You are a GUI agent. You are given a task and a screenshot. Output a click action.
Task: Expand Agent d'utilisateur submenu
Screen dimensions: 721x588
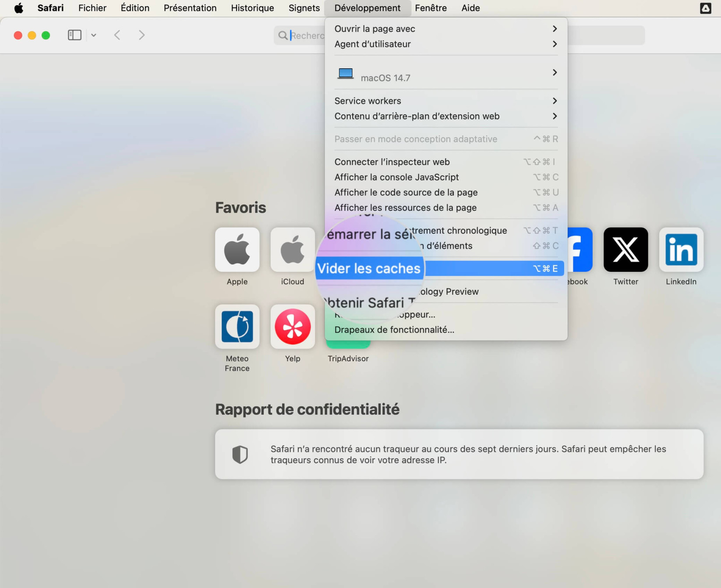coord(446,44)
